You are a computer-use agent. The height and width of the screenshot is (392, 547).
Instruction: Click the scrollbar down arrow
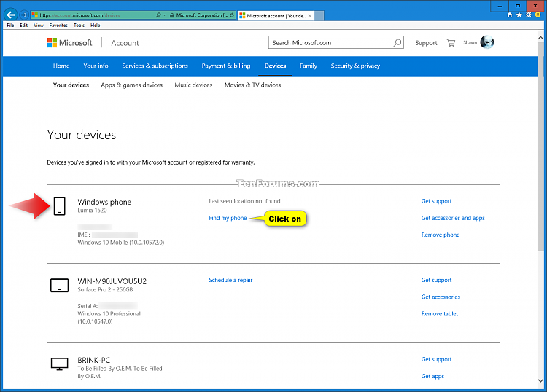click(x=540, y=381)
